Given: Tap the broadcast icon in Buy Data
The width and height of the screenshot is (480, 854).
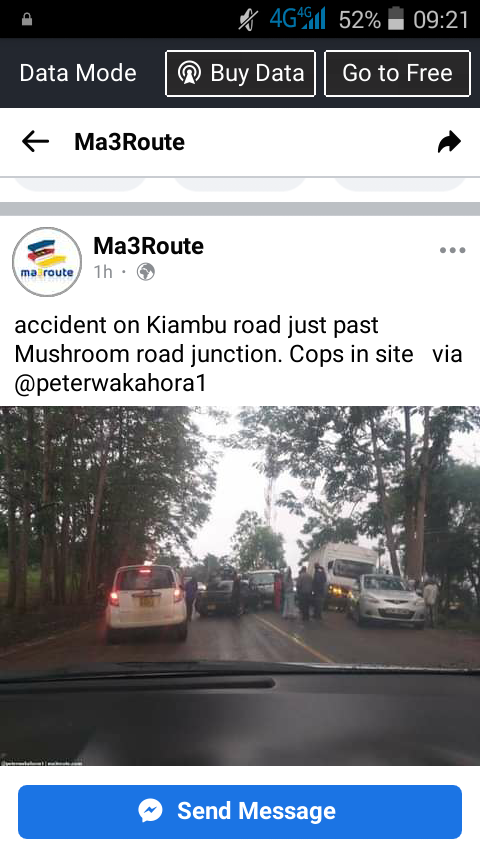Looking at the screenshot, I should coord(189,73).
